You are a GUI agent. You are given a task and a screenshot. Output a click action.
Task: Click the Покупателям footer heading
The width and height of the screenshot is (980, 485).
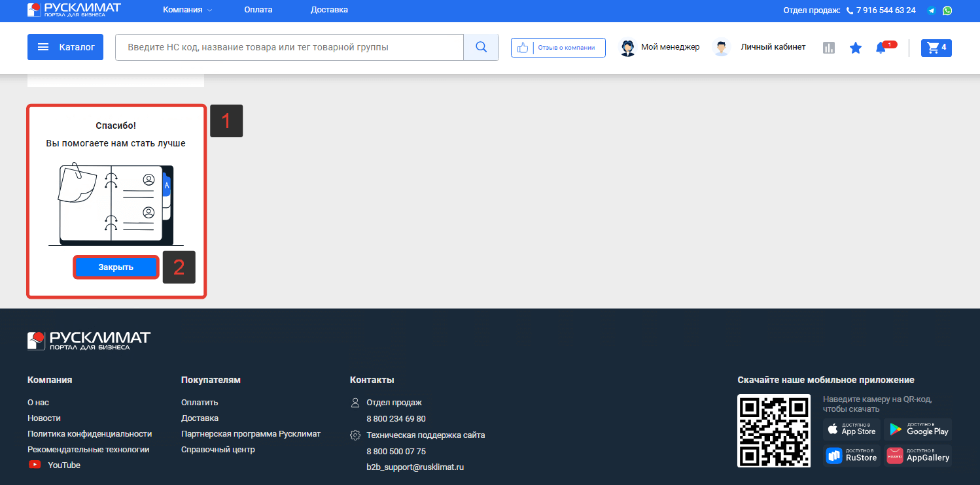pyautogui.click(x=211, y=380)
